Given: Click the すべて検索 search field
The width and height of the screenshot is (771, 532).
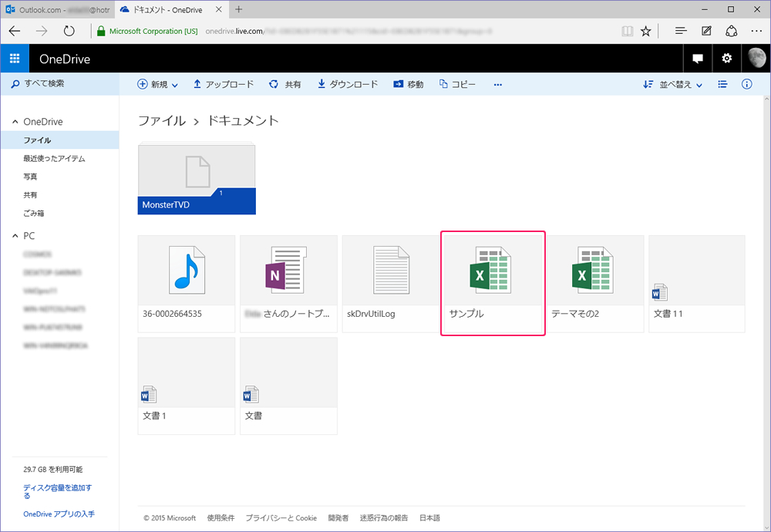Looking at the screenshot, I should tap(59, 84).
